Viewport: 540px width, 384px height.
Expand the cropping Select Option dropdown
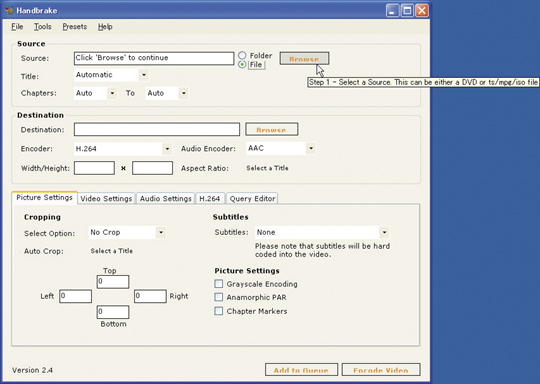127,232
